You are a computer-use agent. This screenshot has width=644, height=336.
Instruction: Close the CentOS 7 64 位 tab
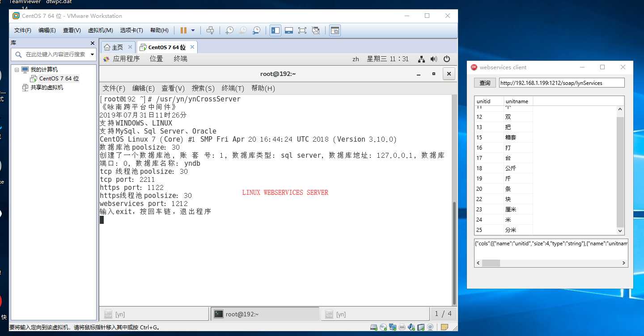192,47
